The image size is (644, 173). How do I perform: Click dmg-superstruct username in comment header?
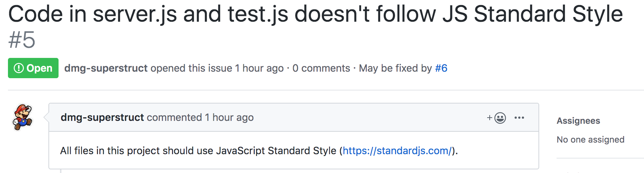click(x=102, y=118)
